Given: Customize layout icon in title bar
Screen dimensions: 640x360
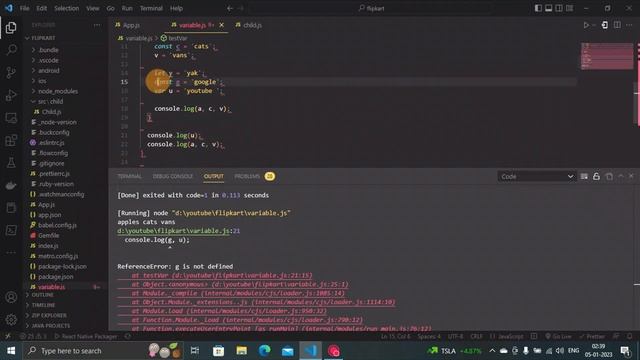Looking at the screenshot, I should tap(569, 8).
